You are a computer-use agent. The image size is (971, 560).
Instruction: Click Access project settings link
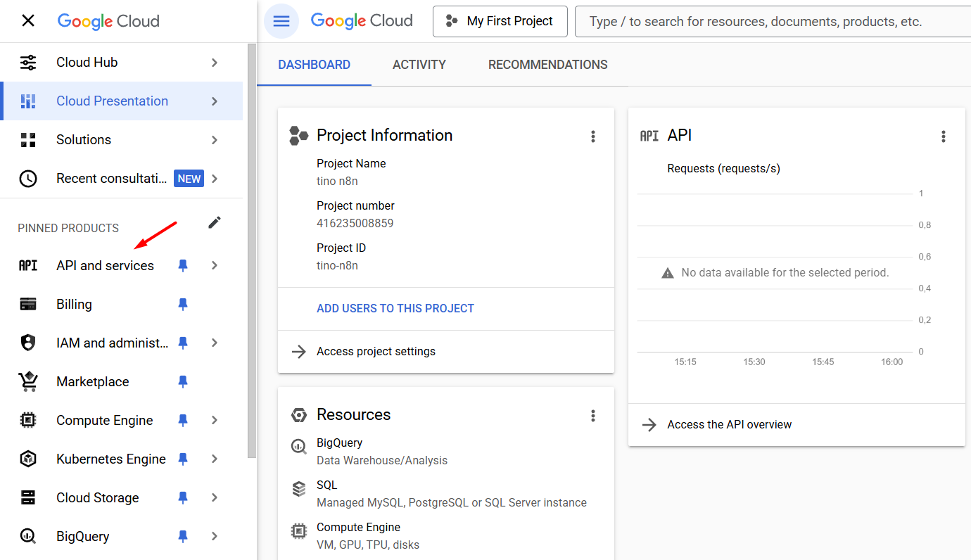click(376, 351)
